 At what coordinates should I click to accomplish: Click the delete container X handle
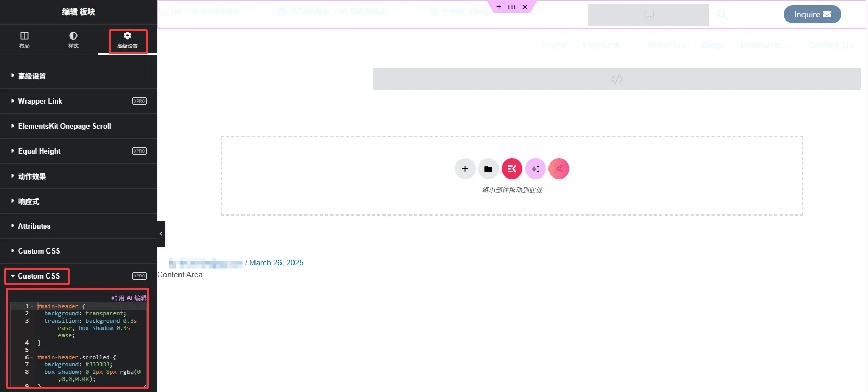pos(525,7)
